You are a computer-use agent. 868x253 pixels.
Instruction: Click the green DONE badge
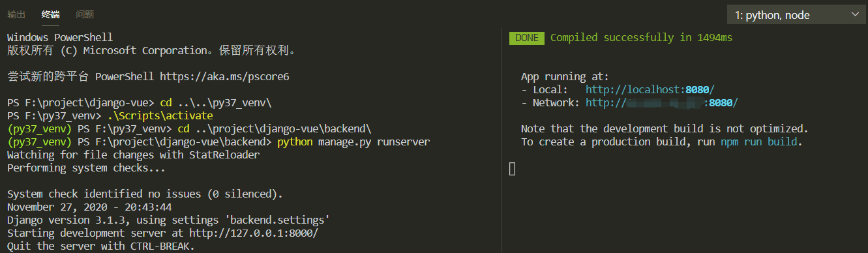(527, 38)
